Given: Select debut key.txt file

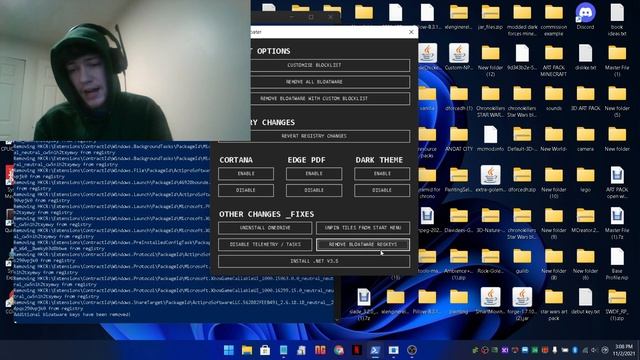Looking at the screenshot, I should tap(585, 301).
